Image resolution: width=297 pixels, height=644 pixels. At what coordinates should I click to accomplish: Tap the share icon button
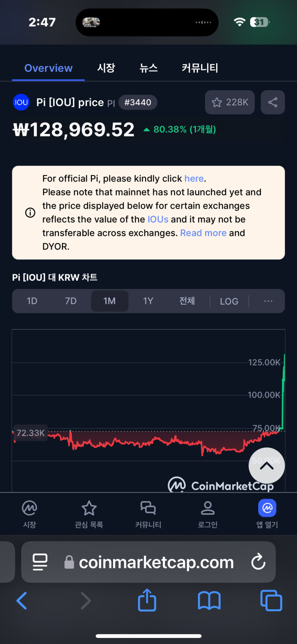[273, 102]
